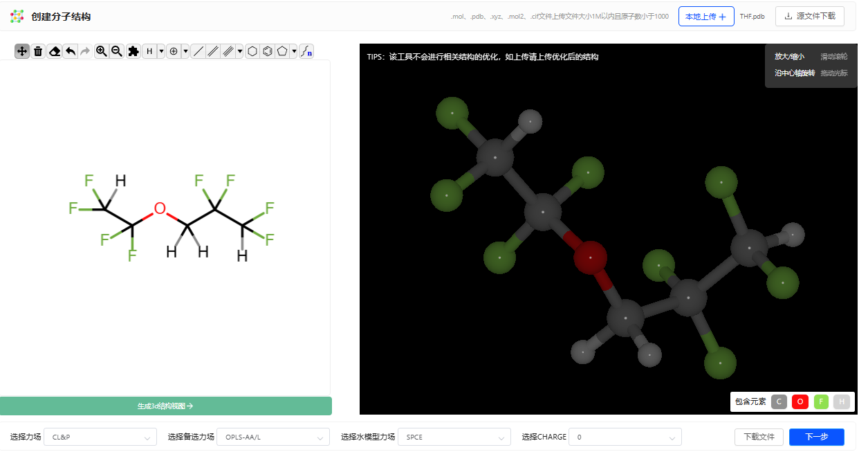This screenshot has width=868, height=452.
Task: Click the 生成3d结构视图 green bar
Action: (x=165, y=406)
